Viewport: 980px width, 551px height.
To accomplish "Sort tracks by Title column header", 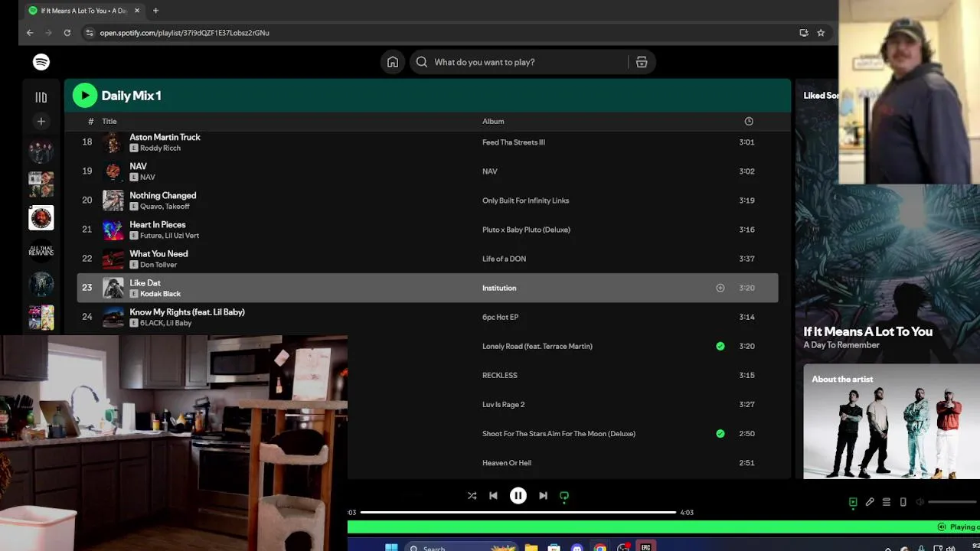I will pos(109,121).
